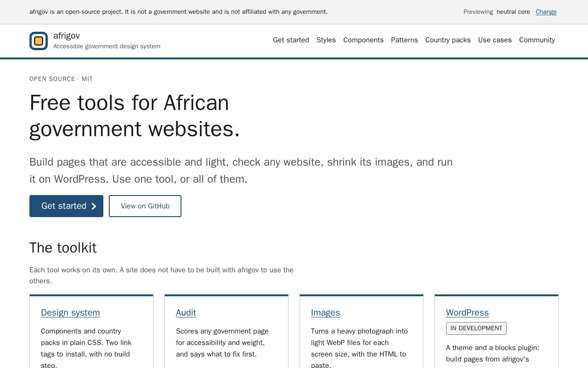The height and width of the screenshot is (368, 588).
Task: Click the 'Previewing' label
Action: point(478,12)
